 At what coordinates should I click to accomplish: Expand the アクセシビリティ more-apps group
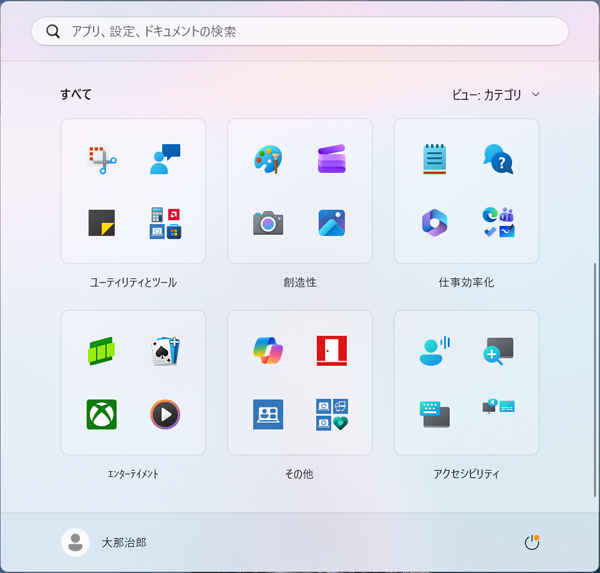[x=498, y=406]
